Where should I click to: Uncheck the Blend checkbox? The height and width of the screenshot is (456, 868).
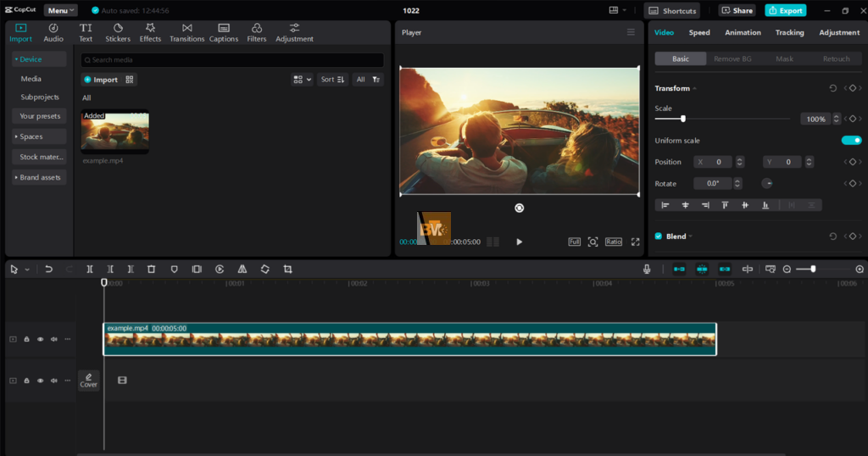point(659,236)
